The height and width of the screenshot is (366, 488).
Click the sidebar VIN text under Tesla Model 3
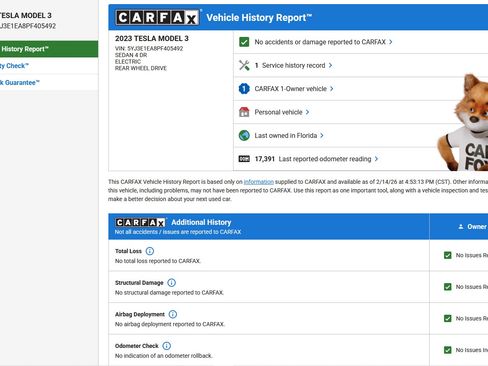(x=28, y=26)
